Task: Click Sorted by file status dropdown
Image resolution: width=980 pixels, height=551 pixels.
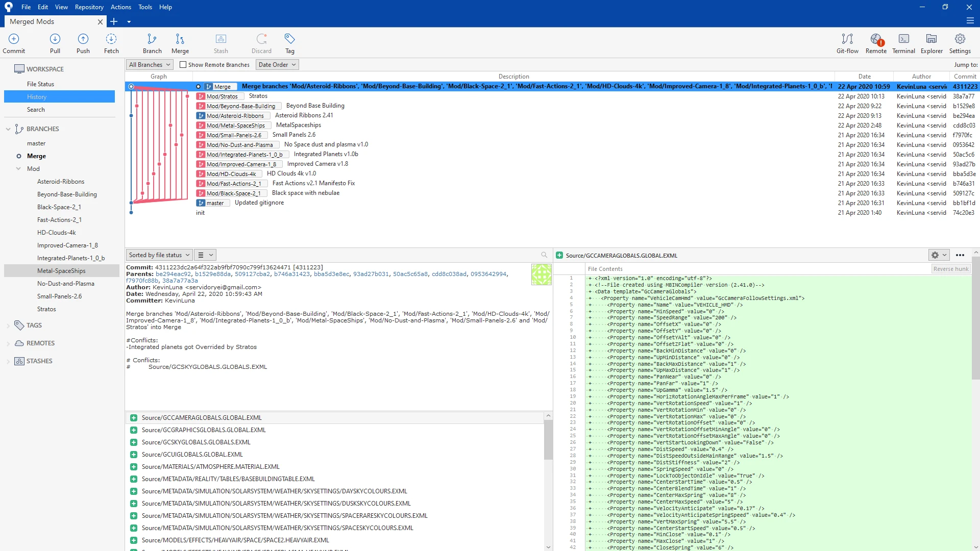Action: click(x=159, y=254)
